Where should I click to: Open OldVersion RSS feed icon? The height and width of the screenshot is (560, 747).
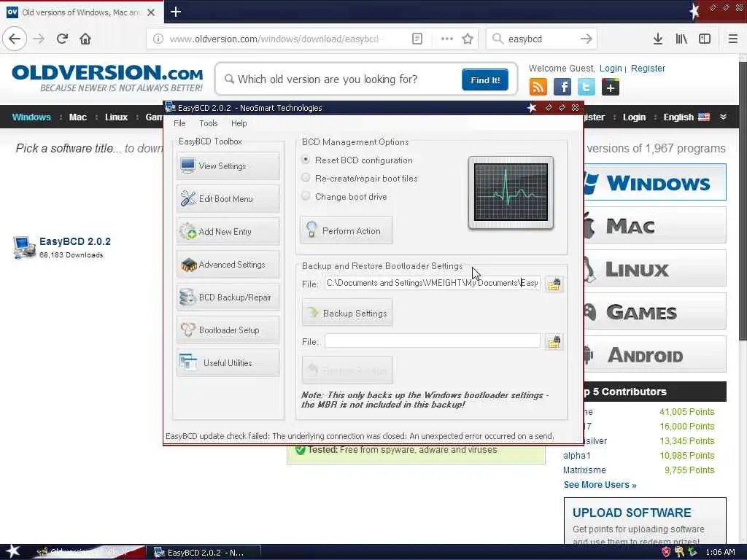[x=538, y=87]
